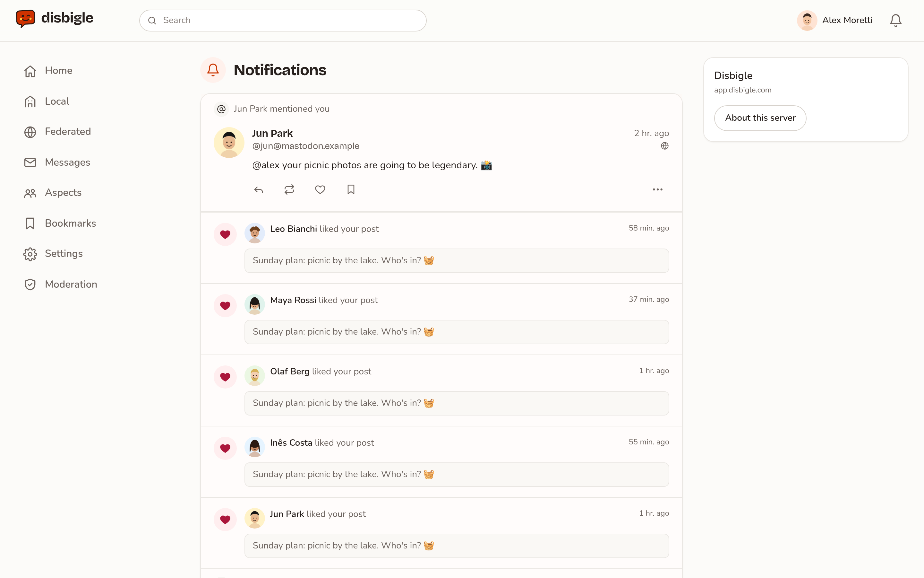
Task: Open Messages from sidebar
Action: 57,162
